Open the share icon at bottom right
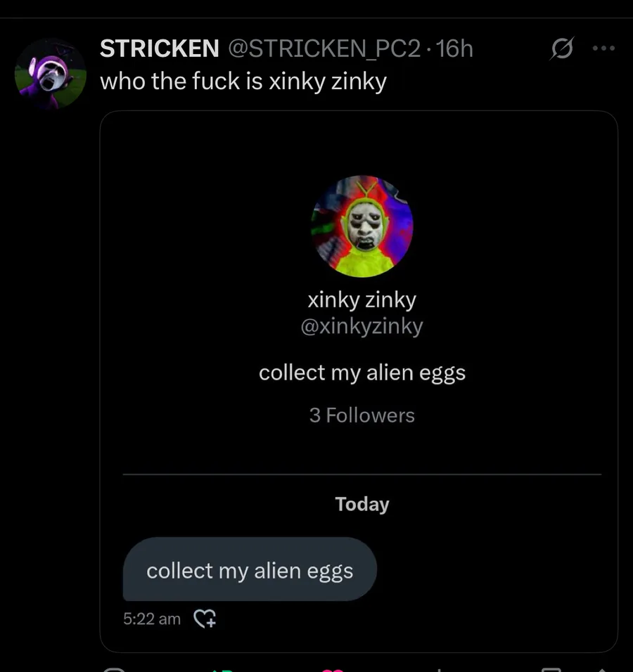 [x=602, y=670]
